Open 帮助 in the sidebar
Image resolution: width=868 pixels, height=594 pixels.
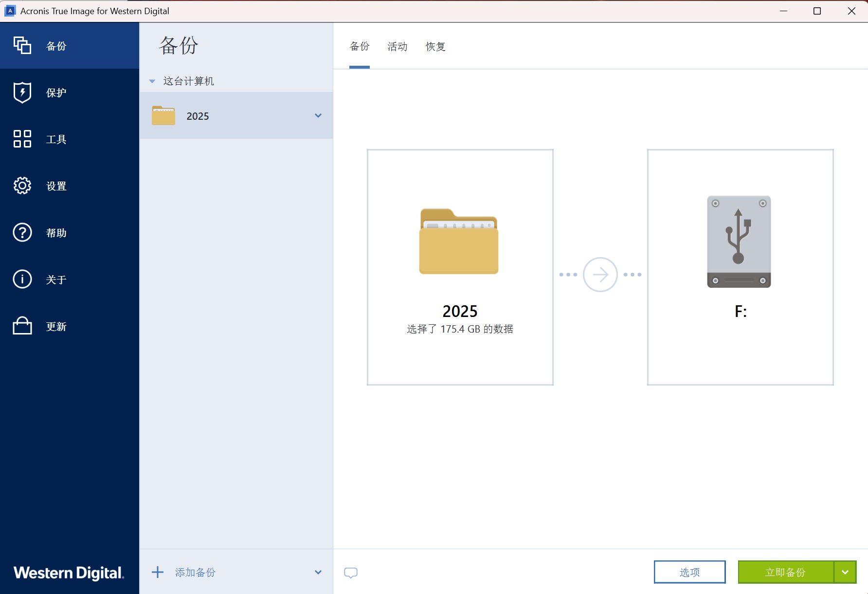coord(70,233)
